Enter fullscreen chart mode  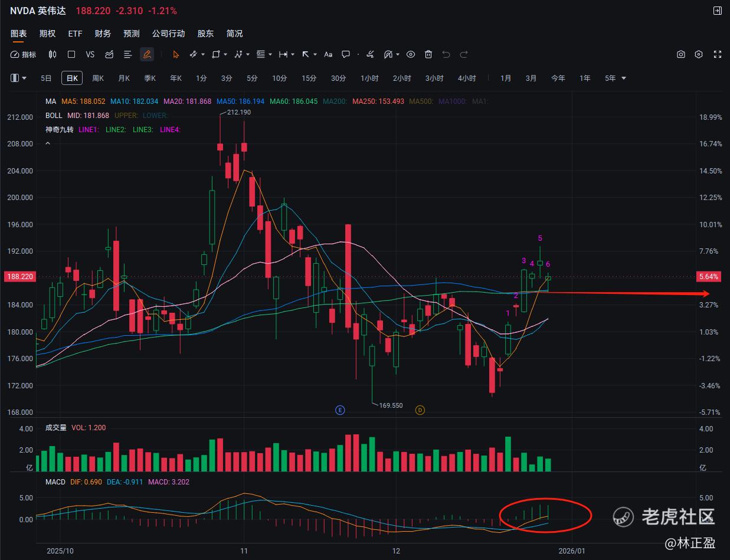point(718,54)
